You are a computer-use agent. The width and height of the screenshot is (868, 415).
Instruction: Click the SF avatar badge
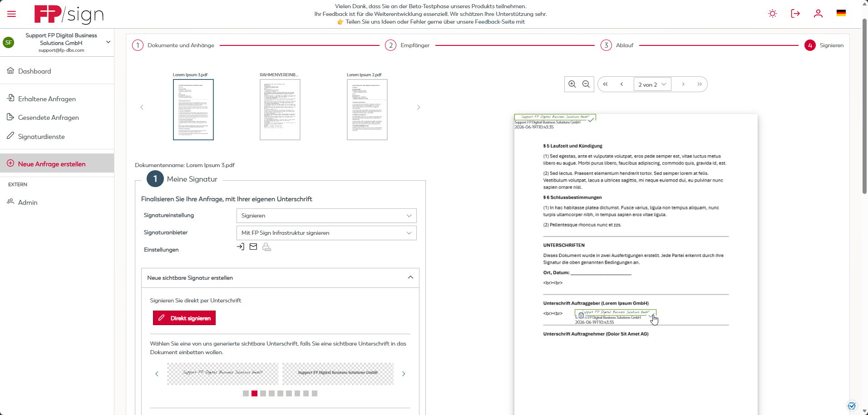coord(9,42)
